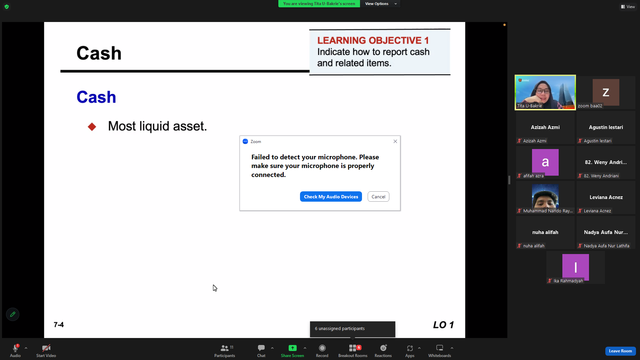Expand Whiteboards options arrow
Image resolution: width=640 pixels, height=360 pixels.
[x=452, y=348]
